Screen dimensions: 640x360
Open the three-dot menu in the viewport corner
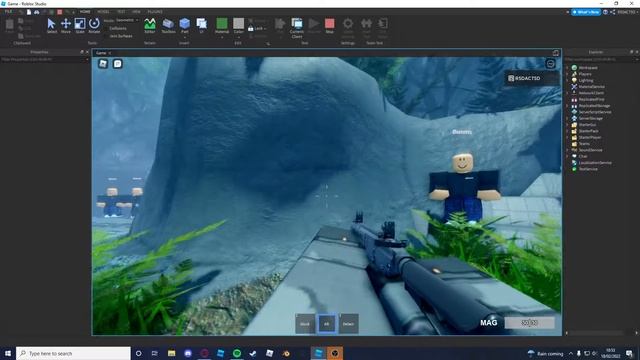[x=550, y=64]
